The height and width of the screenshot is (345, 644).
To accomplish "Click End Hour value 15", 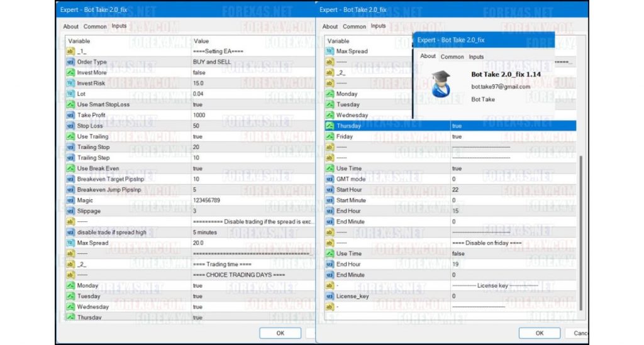I will [455, 211].
